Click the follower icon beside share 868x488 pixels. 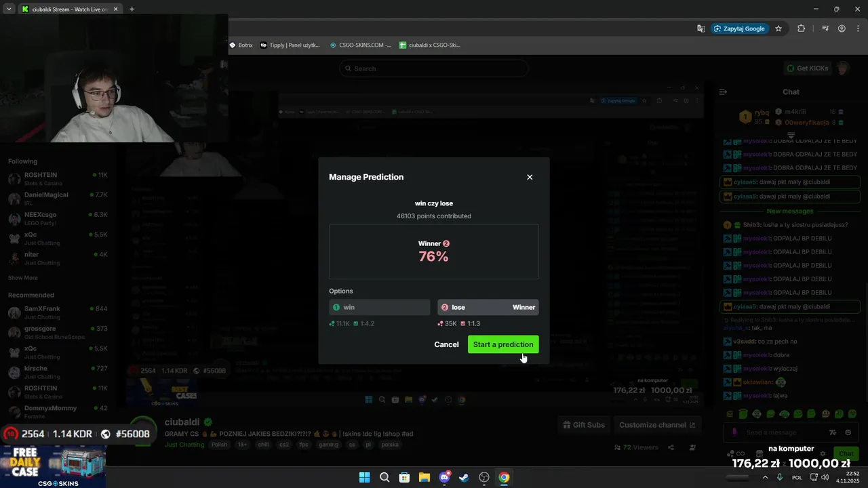coord(692,447)
